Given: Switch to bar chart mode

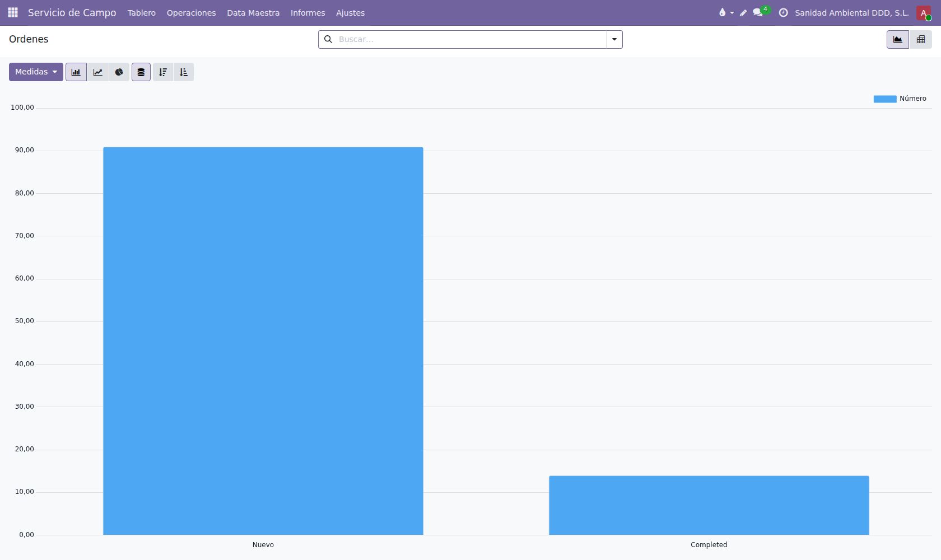Looking at the screenshot, I should [76, 72].
